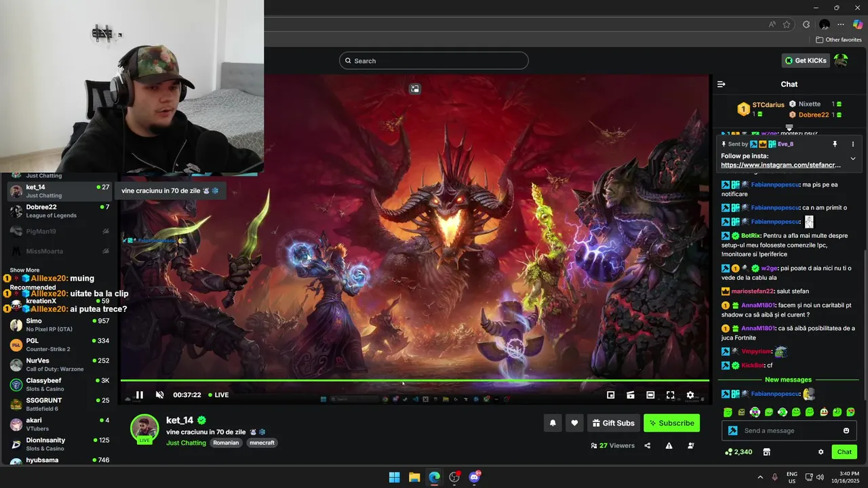
Task: Select the last emote with heart eyes
Action: (850, 412)
